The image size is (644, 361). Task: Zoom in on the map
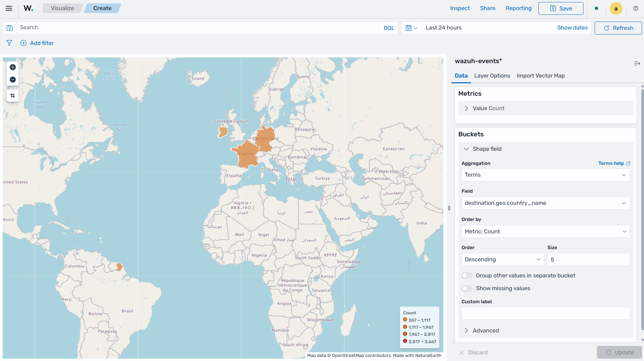pos(13,67)
